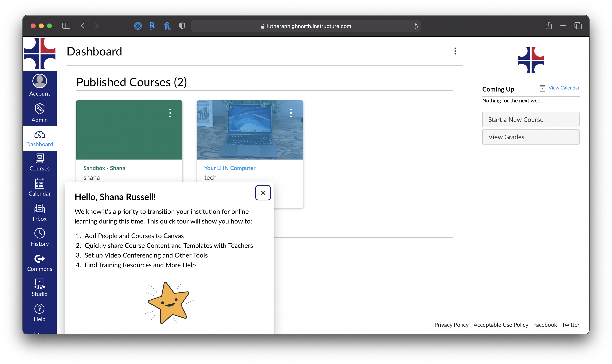This screenshot has width=612, height=364.
Task: Toggle the Safari sidebar
Action: (x=66, y=26)
